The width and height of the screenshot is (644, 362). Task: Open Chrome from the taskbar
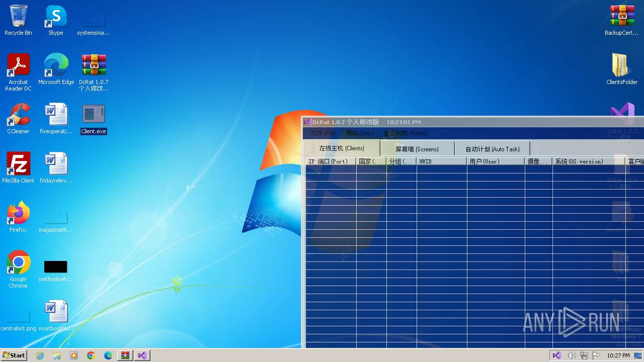pyautogui.click(x=91, y=355)
